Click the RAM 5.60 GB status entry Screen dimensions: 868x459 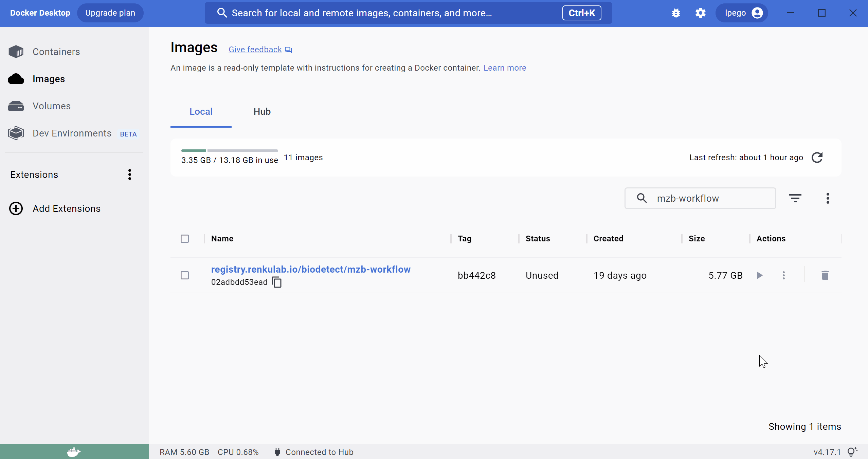pyautogui.click(x=184, y=452)
